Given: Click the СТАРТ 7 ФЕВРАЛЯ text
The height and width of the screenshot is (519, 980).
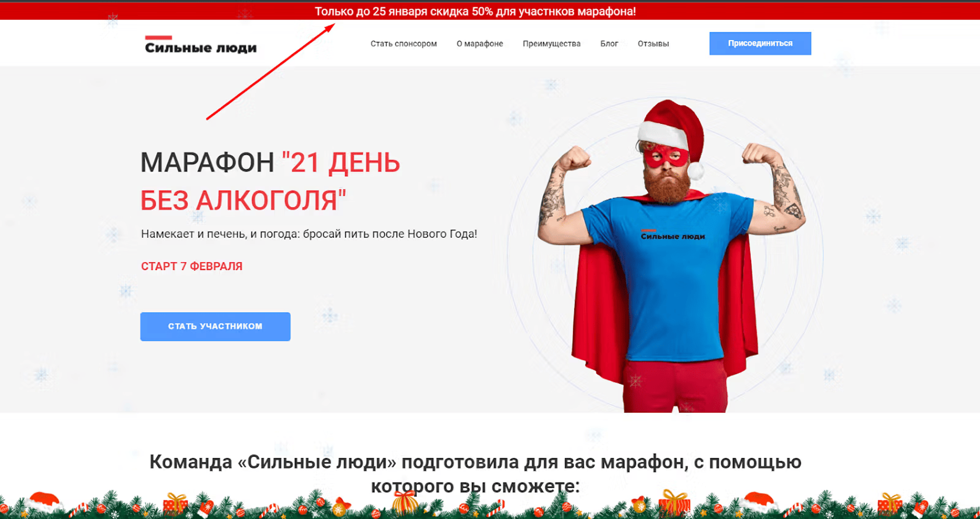Looking at the screenshot, I should [192, 266].
